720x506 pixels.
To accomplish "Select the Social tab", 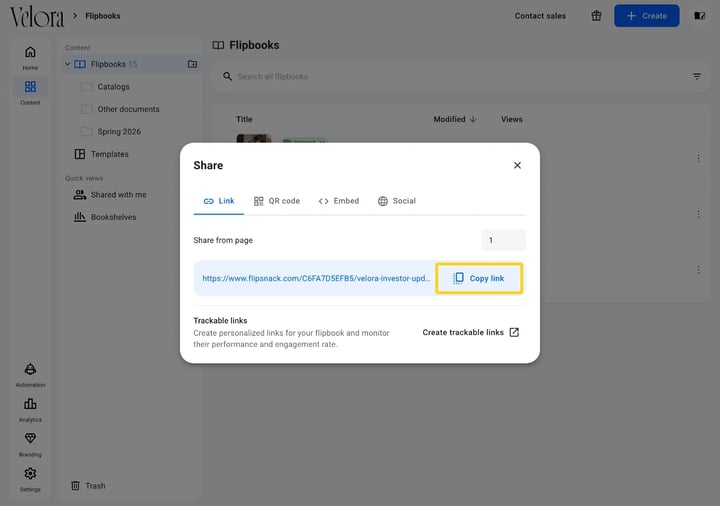I will (397, 201).
